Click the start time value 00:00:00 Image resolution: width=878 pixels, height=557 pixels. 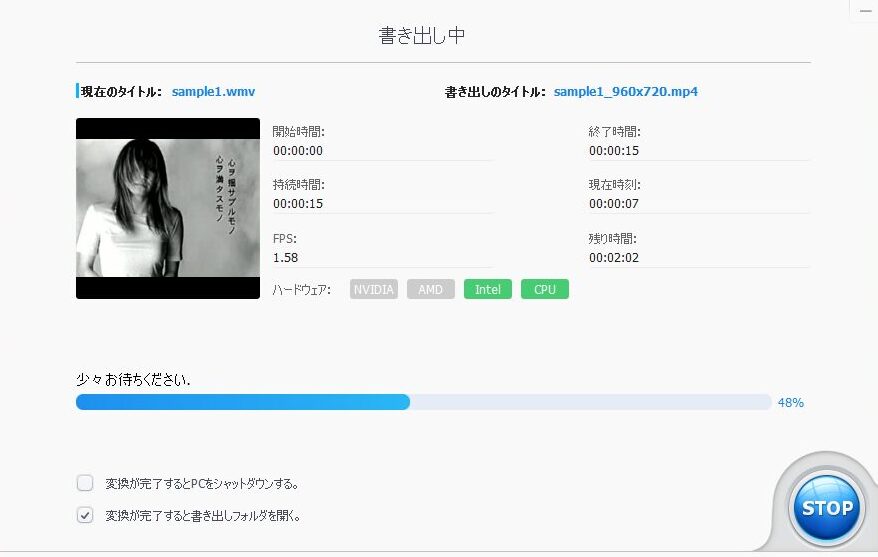point(298,151)
